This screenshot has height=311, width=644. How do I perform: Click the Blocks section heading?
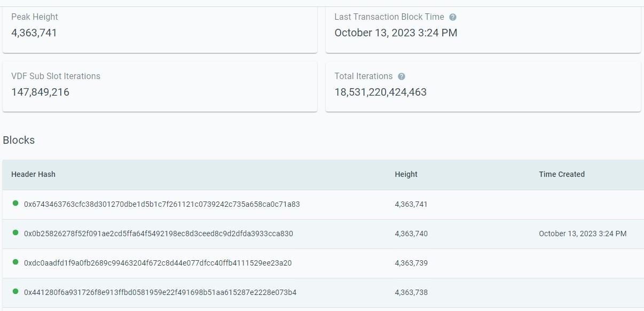(19, 140)
